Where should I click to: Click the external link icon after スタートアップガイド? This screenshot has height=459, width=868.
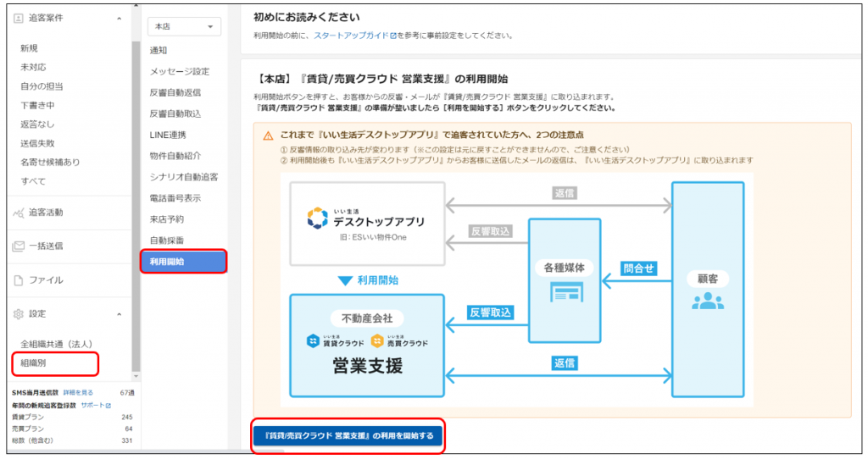pos(393,36)
